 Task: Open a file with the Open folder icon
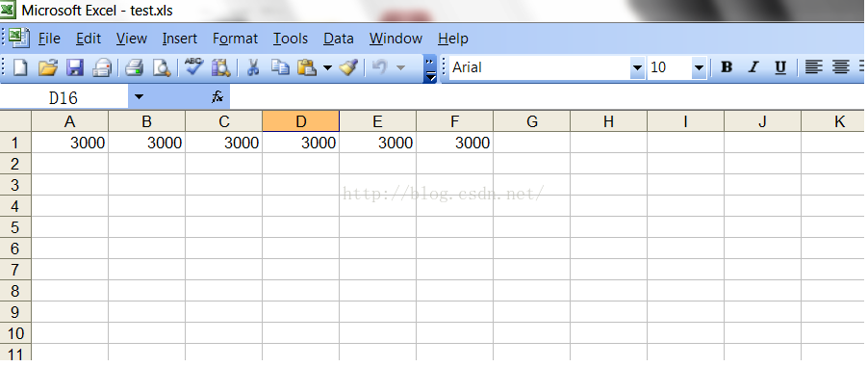point(48,67)
